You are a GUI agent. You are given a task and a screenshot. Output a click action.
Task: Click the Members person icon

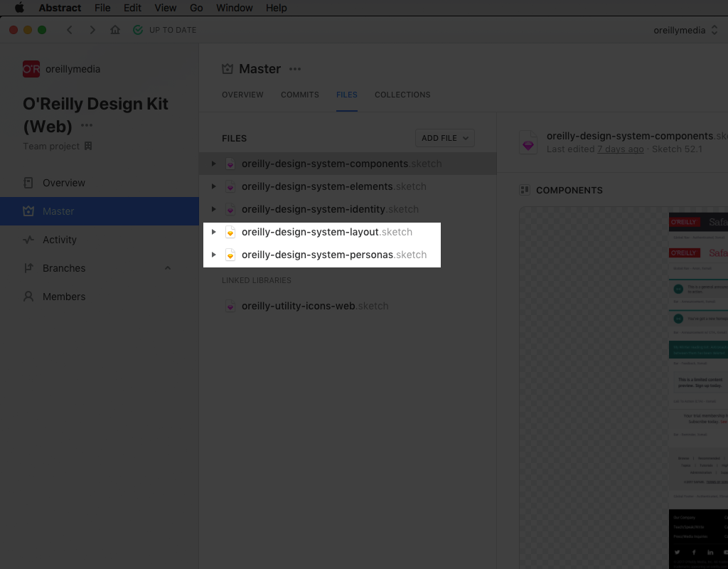(28, 297)
